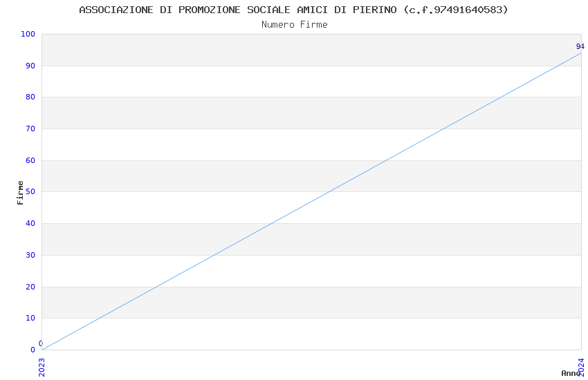
Task: Click the "Numero Firme" subtitle
Action: (x=294, y=25)
